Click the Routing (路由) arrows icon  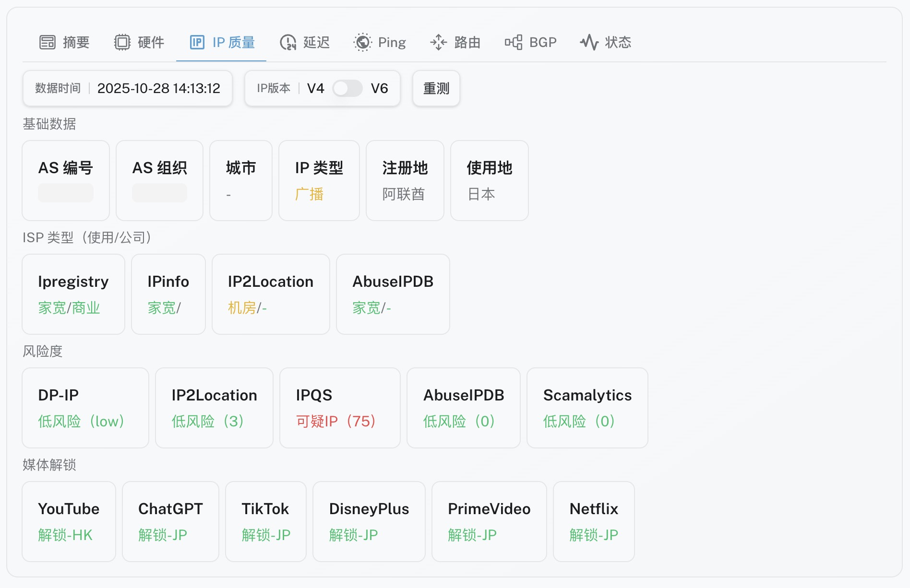(438, 42)
